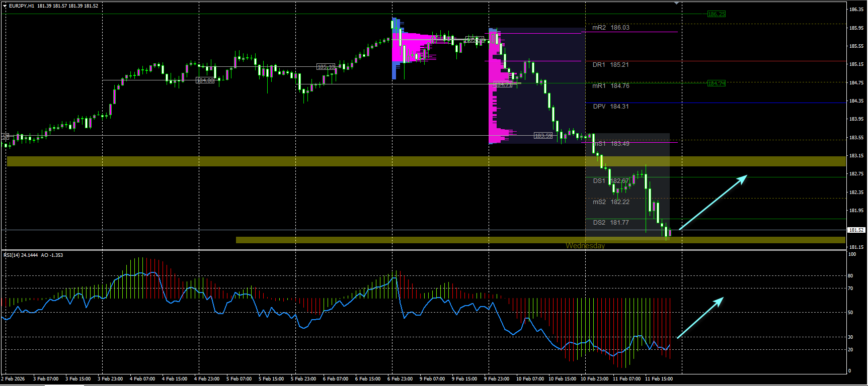Image resolution: width=868 pixels, height=386 pixels.
Task: Click the 2 Feb 2026 date on time axis
Action: 13,379
